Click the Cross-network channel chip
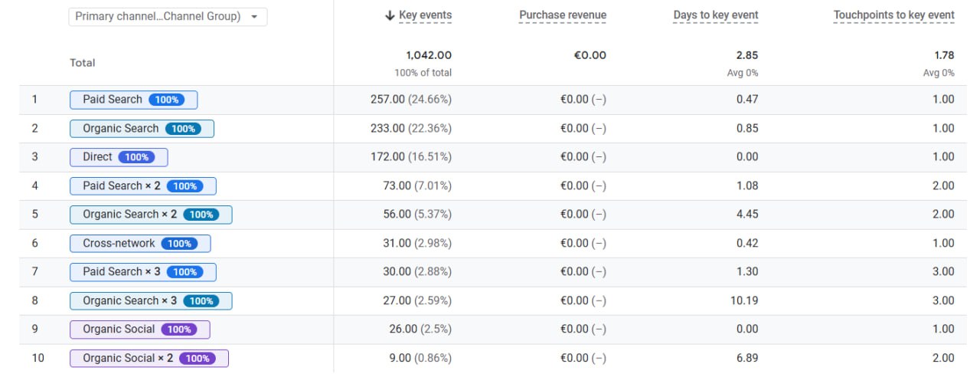Screen dimensions: 980x384 (119, 244)
